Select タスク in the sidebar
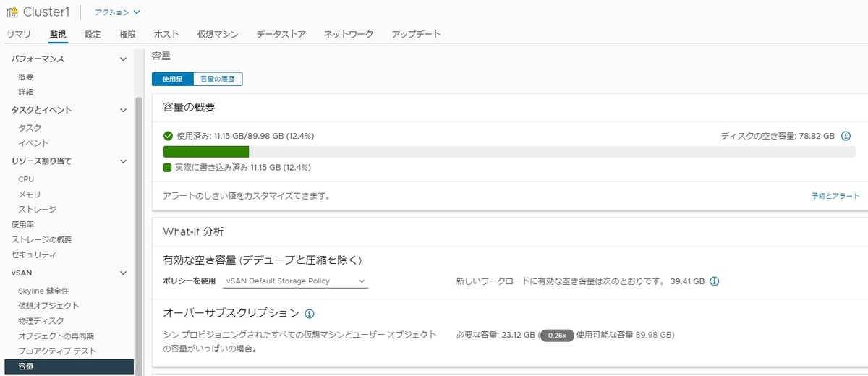The height and width of the screenshot is (376, 868). click(x=30, y=127)
